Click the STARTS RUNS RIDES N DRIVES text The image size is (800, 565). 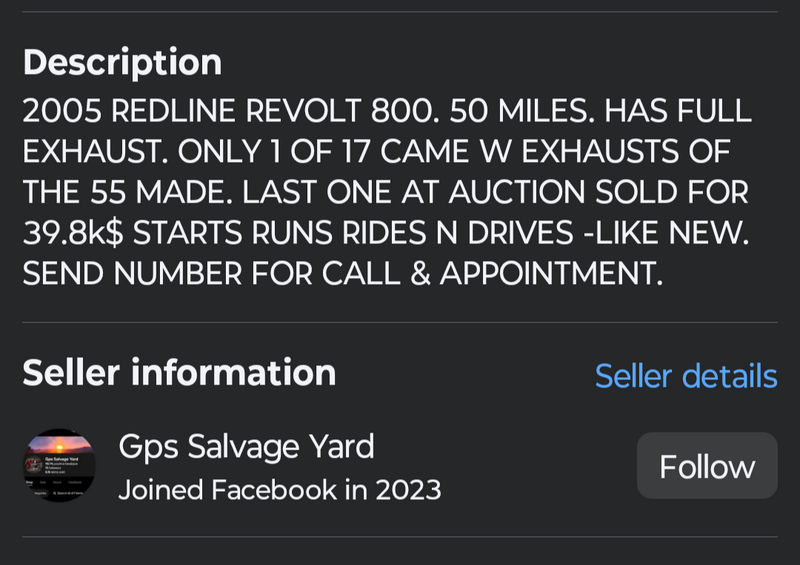(x=353, y=233)
